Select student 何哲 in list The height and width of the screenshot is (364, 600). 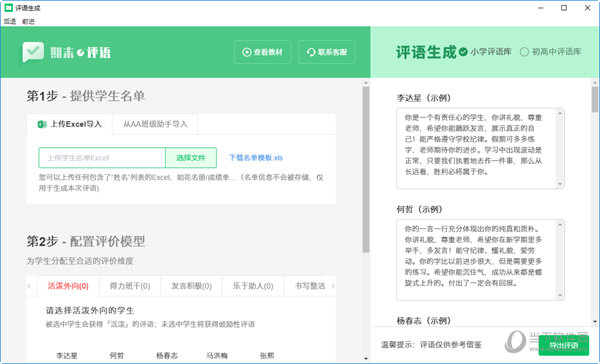pos(117,356)
